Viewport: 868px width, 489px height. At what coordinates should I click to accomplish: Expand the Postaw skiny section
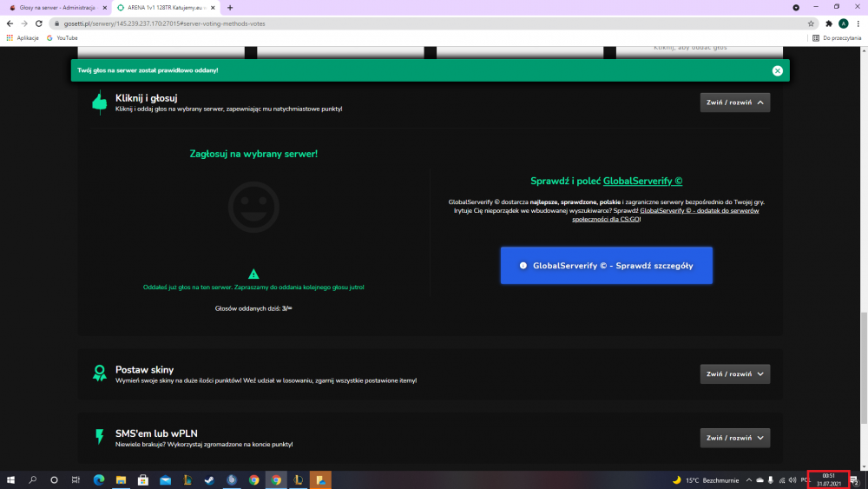click(734, 373)
